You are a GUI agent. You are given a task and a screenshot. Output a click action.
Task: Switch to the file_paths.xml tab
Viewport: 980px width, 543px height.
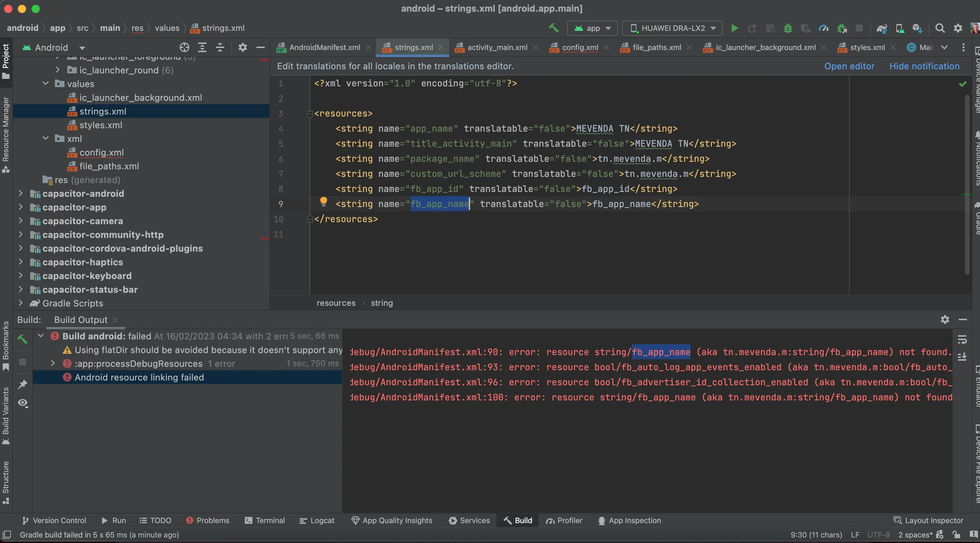(x=657, y=48)
